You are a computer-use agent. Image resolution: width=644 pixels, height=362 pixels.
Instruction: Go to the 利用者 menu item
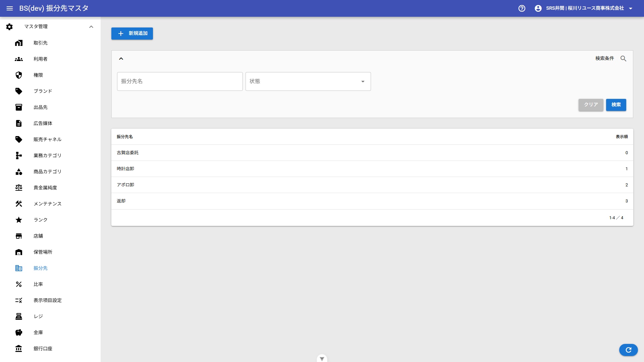coord(50,59)
